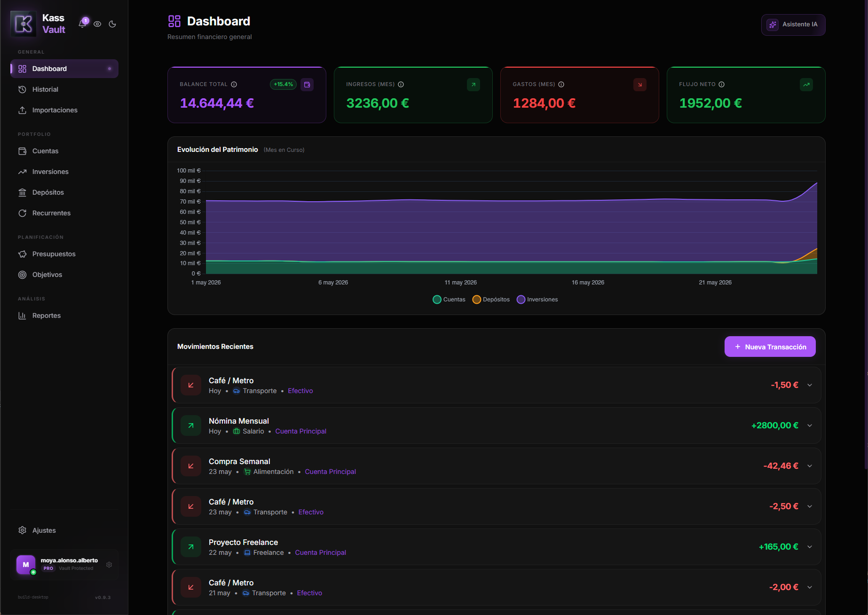Screen dimensions: 868x615
Task: Click the 14.644,44 € balance value
Action: (x=217, y=103)
